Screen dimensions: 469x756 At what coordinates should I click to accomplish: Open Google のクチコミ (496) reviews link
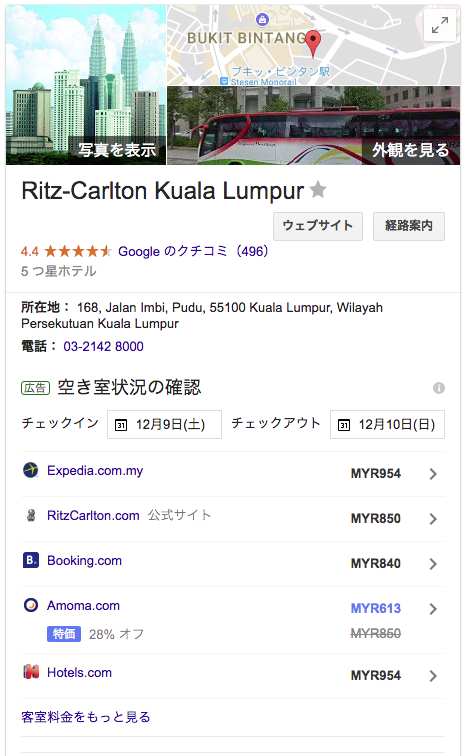[x=193, y=251]
